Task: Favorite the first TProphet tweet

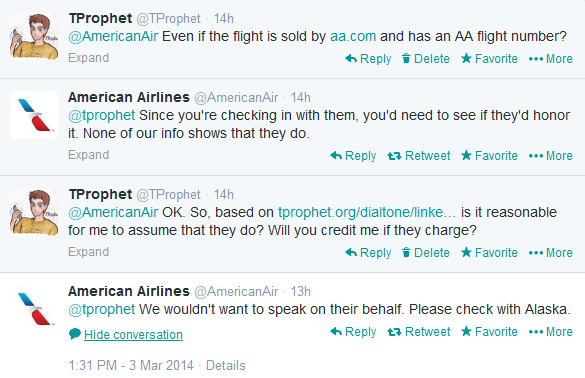Action: point(489,59)
